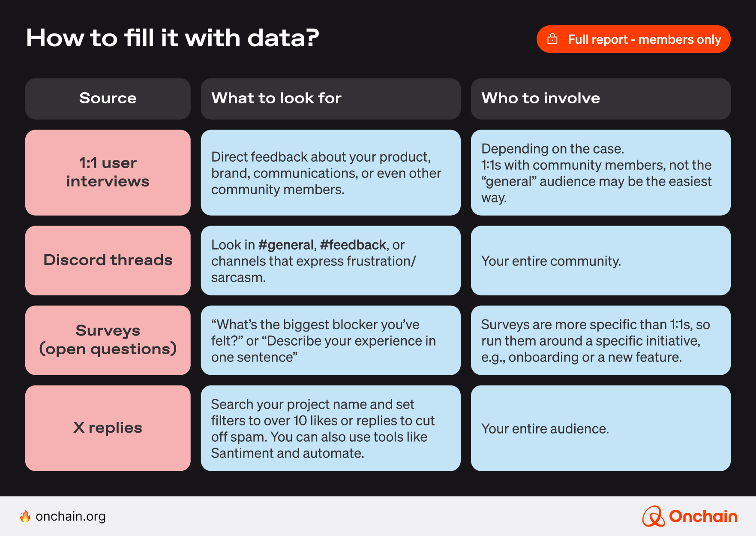Viewport: 756px width, 536px height.
Task: Select the Source column header
Action: pyautogui.click(x=108, y=98)
